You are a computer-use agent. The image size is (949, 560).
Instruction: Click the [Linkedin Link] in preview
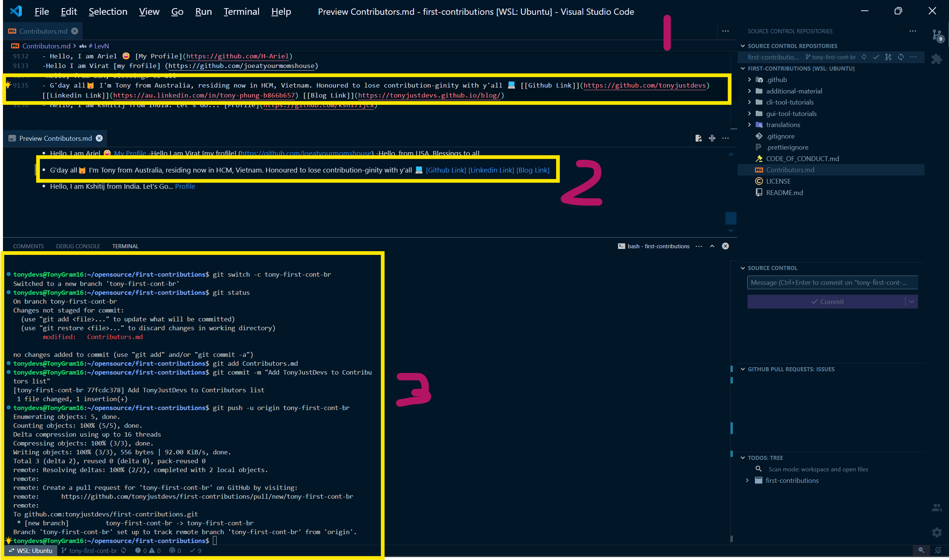491,170
